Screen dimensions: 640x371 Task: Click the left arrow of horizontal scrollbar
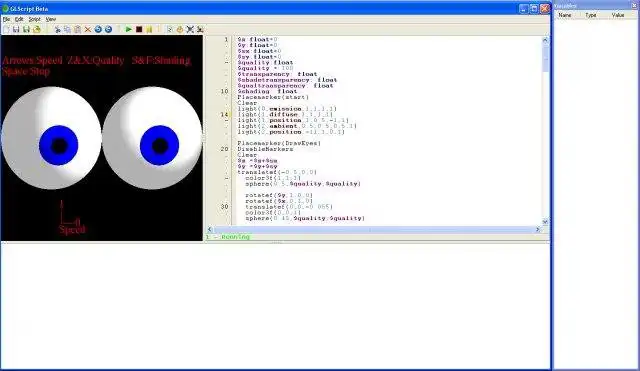210,229
